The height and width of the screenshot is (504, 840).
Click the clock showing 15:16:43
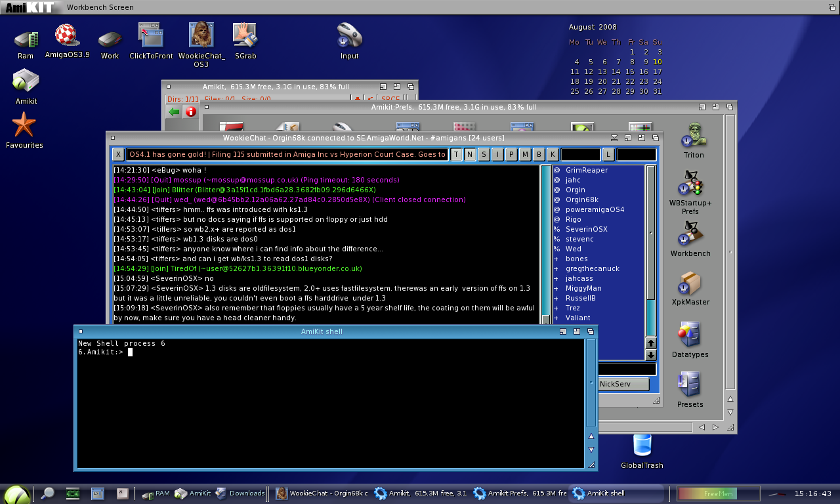click(x=813, y=493)
